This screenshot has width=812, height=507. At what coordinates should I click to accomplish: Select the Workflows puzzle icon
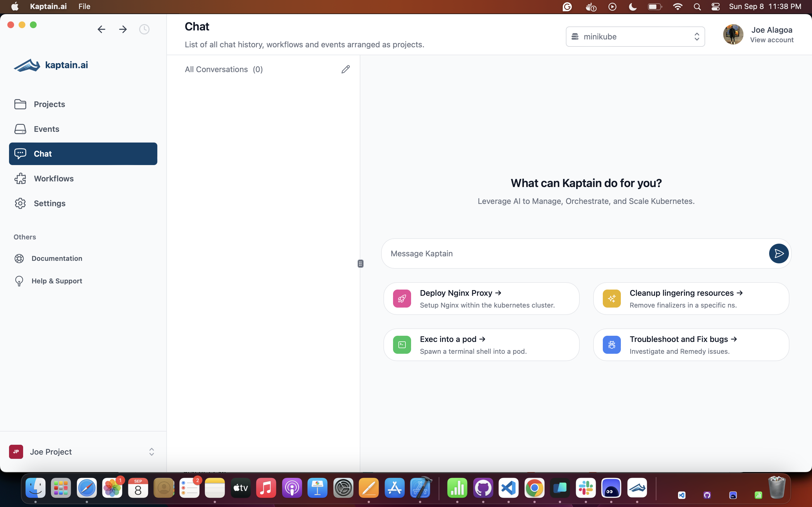pyautogui.click(x=20, y=179)
